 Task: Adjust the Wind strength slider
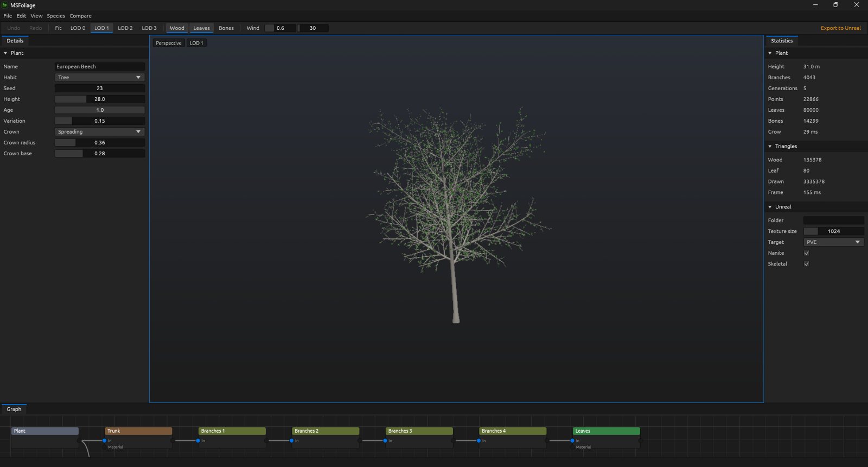(x=280, y=28)
